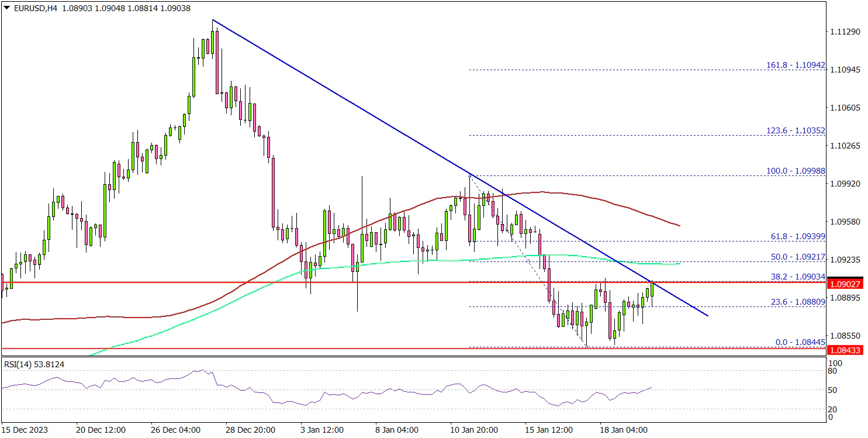Click the dropdown triangle beside EURUSD,H4
The height and width of the screenshot is (438, 868).
pyautogui.click(x=5, y=9)
